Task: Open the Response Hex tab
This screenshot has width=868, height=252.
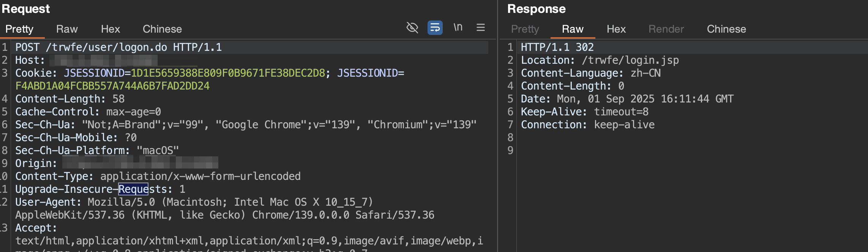Action: pyautogui.click(x=616, y=29)
